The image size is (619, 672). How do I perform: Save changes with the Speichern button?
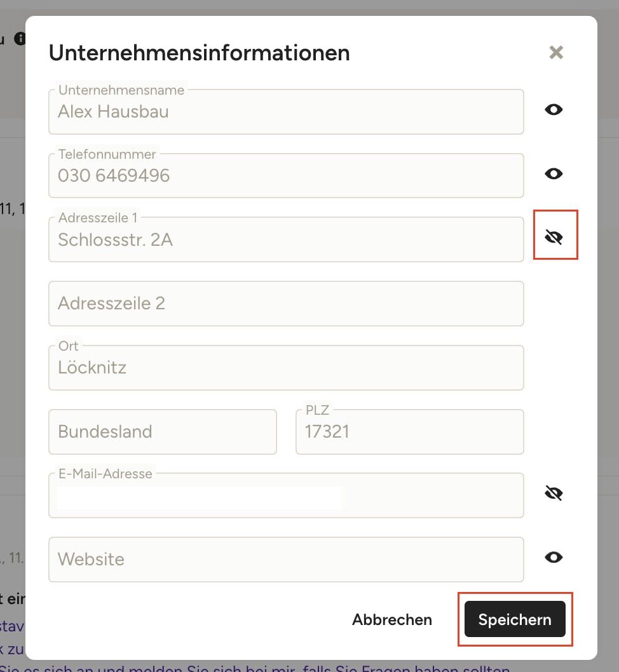tap(515, 619)
